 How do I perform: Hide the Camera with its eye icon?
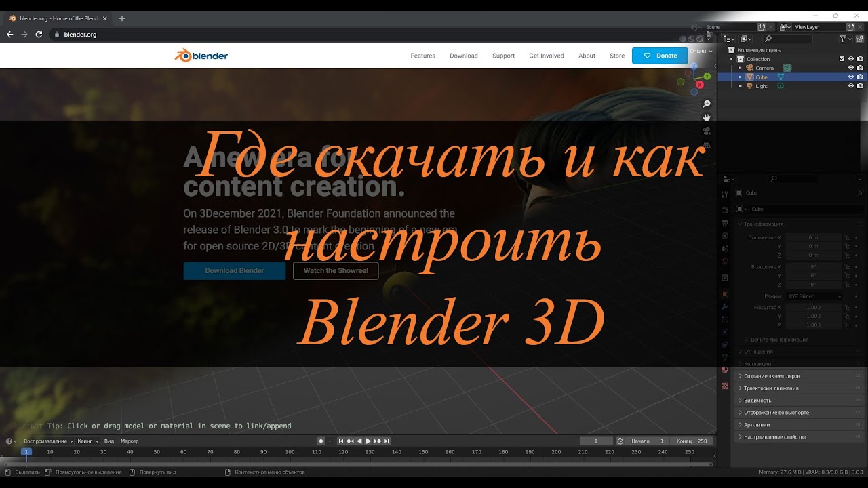(x=851, y=68)
